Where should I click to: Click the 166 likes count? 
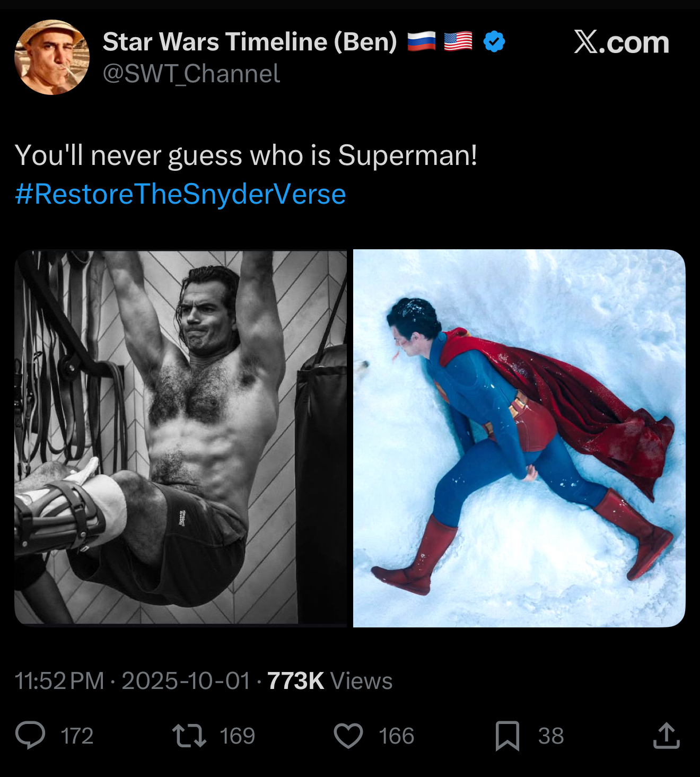(x=396, y=736)
